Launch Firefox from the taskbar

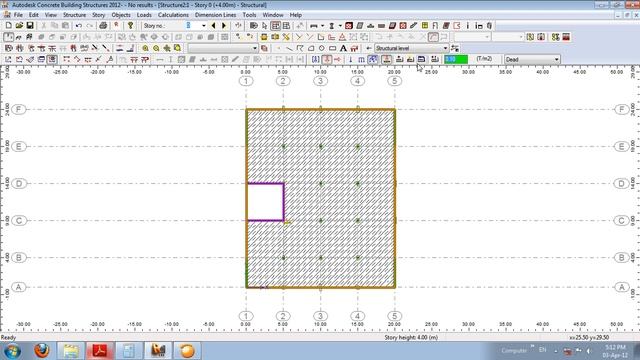[42, 351]
